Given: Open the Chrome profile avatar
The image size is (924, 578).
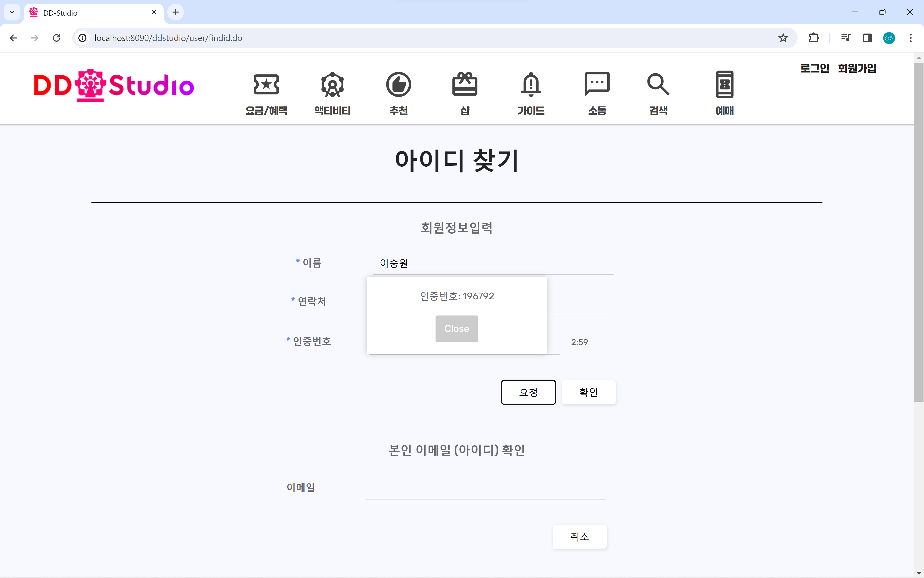Looking at the screenshot, I should pyautogui.click(x=889, y=38).
